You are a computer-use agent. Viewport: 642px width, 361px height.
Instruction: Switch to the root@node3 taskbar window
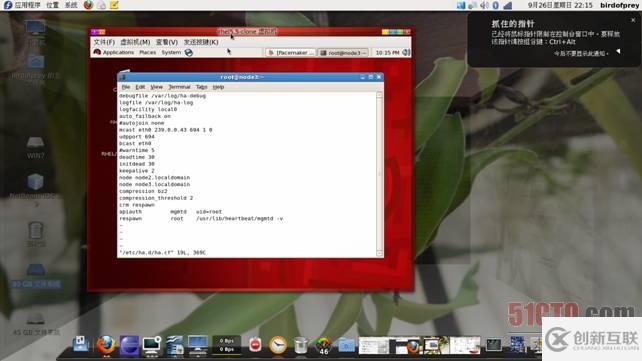point(343,53)
